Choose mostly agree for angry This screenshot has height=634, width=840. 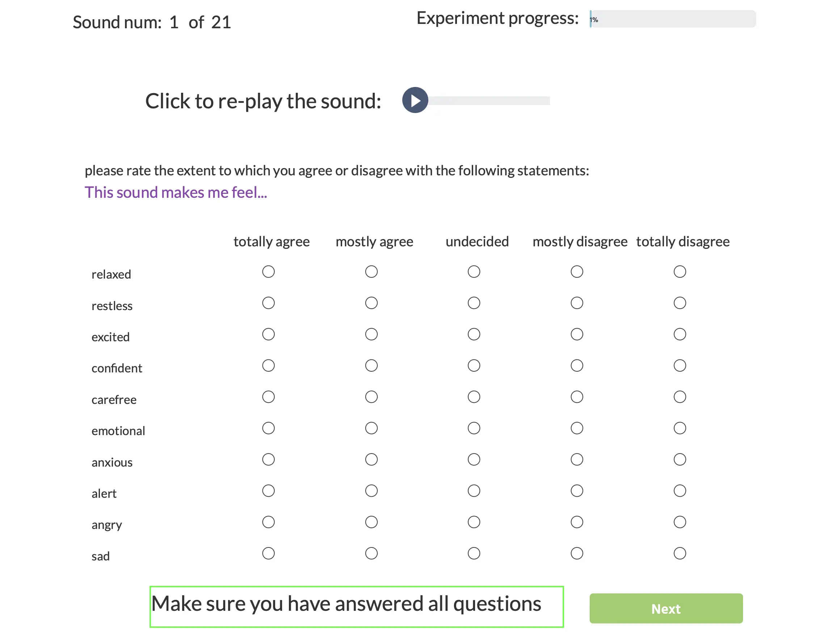coord(371,522)
